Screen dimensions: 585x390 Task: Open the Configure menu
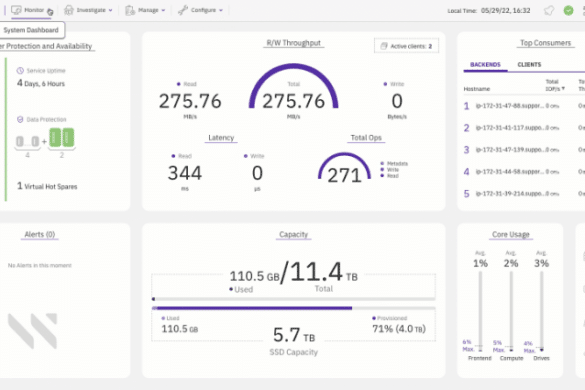coord(200,10)
